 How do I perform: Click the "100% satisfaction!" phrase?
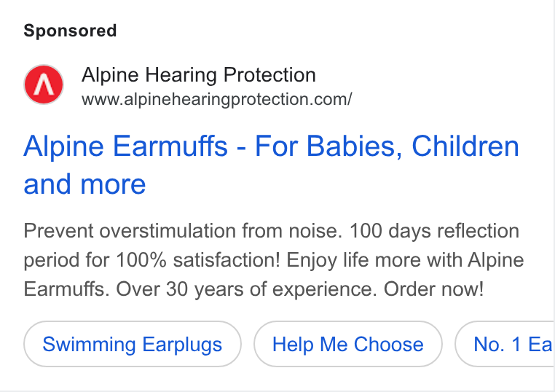pos(198,260)
